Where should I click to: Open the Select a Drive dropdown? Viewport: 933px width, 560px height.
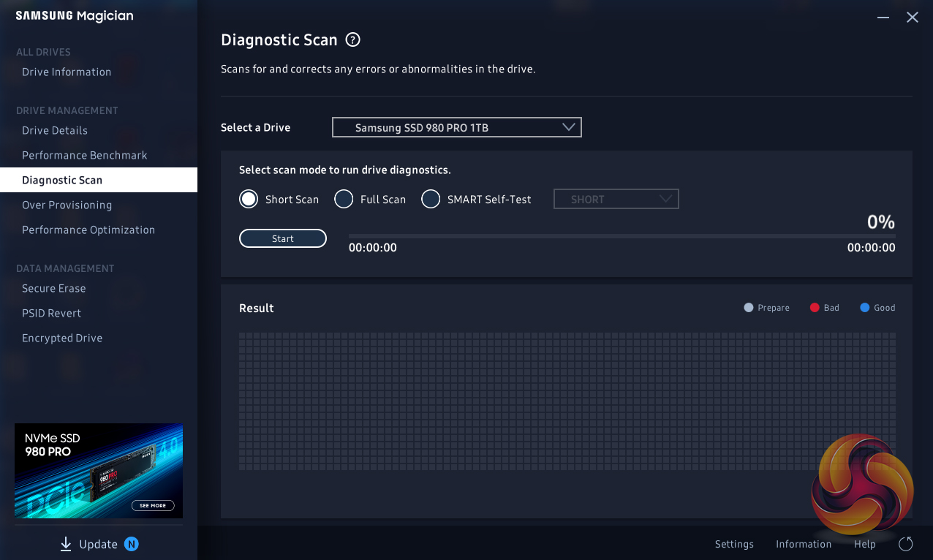[x=457, y=127]
